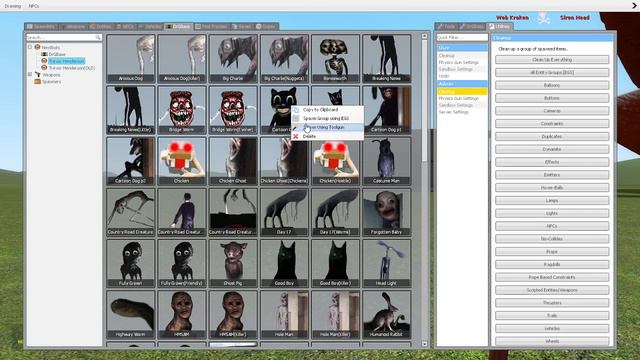The image size is (640, 360).
Task: Spawn the Bonesworth nextbot icon
Action: coord(336,58)
